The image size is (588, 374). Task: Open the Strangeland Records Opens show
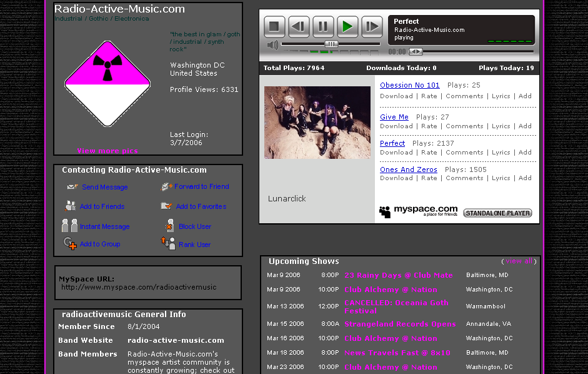click(400, 324)
